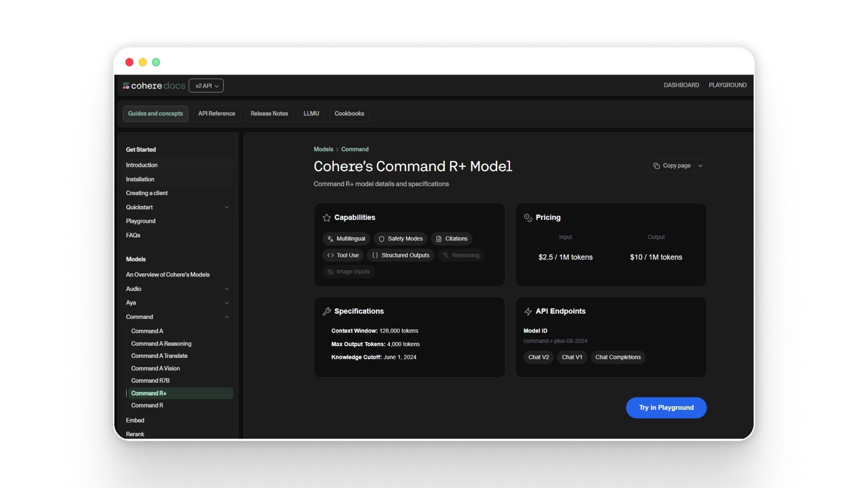Screen dimensions: 868x488
Task: Click the Command breadcrumb link
Action: click(x=355, y=149)
